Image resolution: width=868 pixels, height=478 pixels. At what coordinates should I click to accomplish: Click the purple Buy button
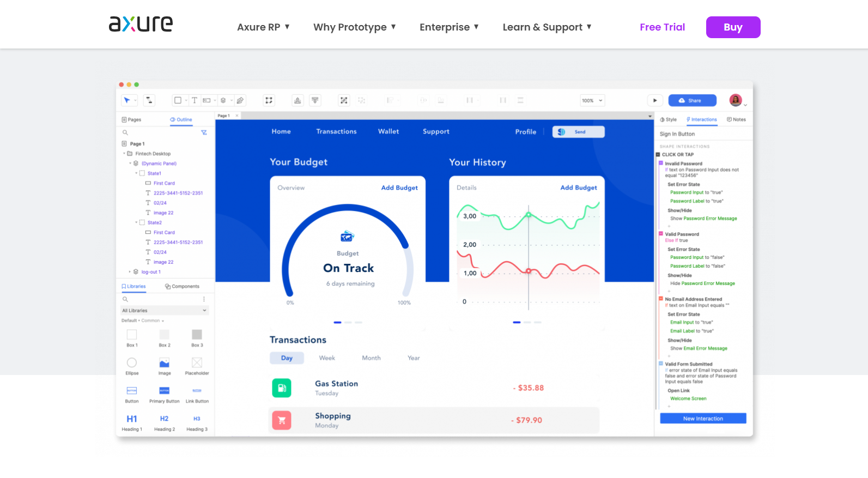coord(733,27)
